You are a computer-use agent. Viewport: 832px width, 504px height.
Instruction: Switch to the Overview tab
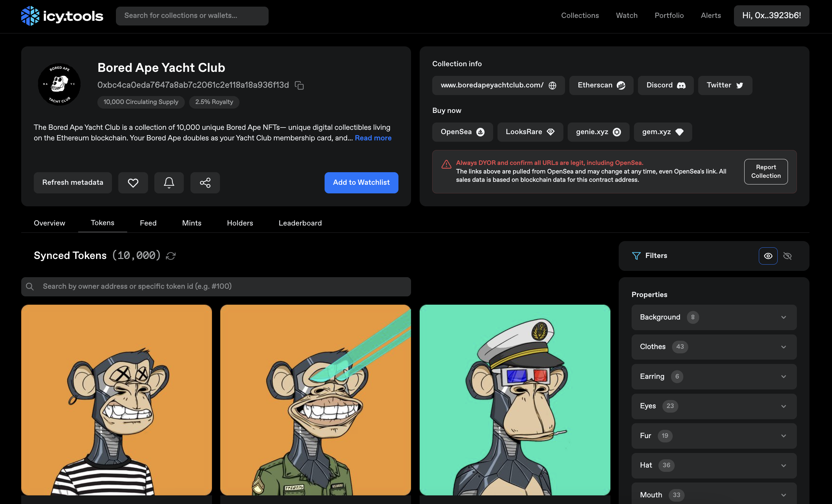coord(49,223)
